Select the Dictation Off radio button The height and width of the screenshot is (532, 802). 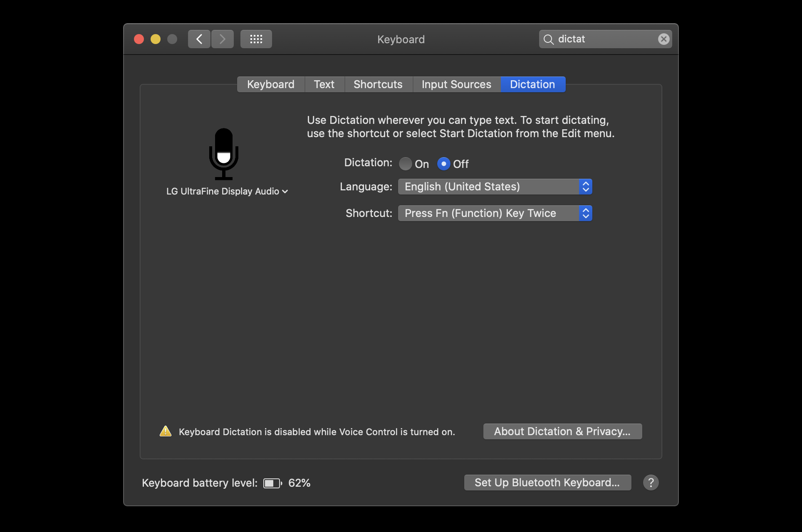click(444, 164)
